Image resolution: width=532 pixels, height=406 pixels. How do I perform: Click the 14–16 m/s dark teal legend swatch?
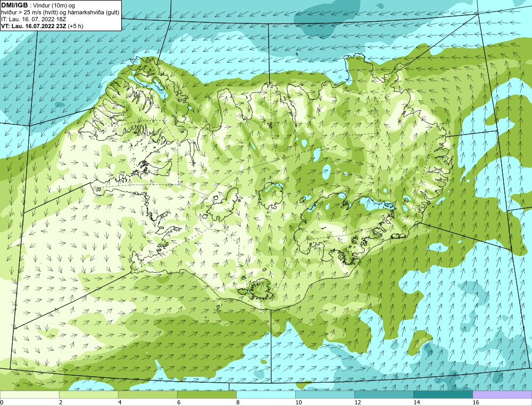pos(443,394)
